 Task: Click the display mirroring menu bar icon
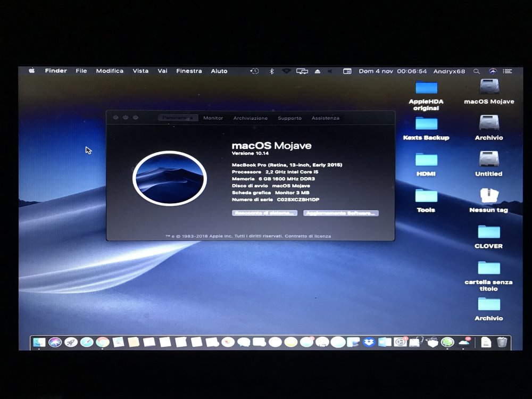click(302, 71)
